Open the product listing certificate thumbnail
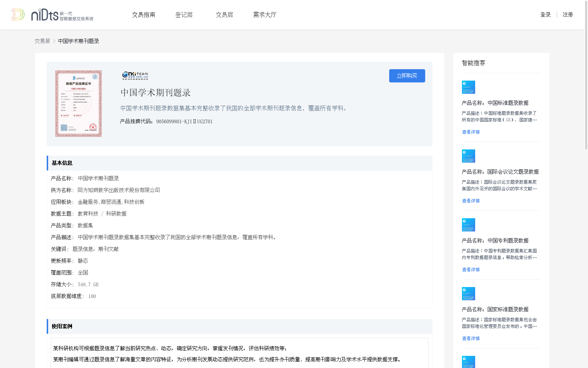Screen dimensions: 588x368 point(79,104)
